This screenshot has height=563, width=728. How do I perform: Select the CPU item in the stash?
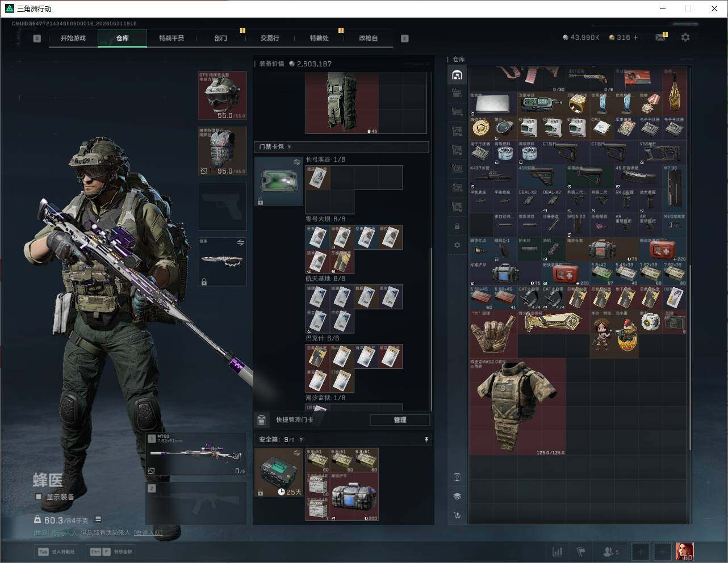tap(602, 128)
